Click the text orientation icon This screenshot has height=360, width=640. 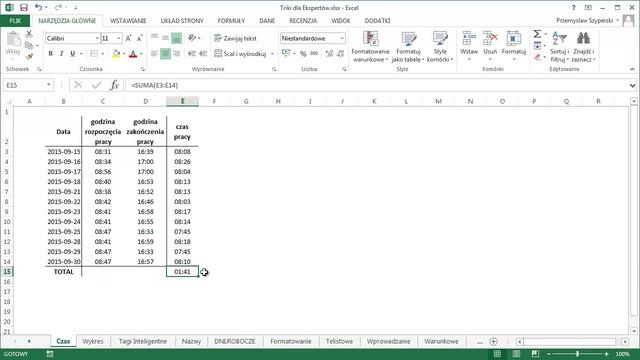(x=192, y=38)
